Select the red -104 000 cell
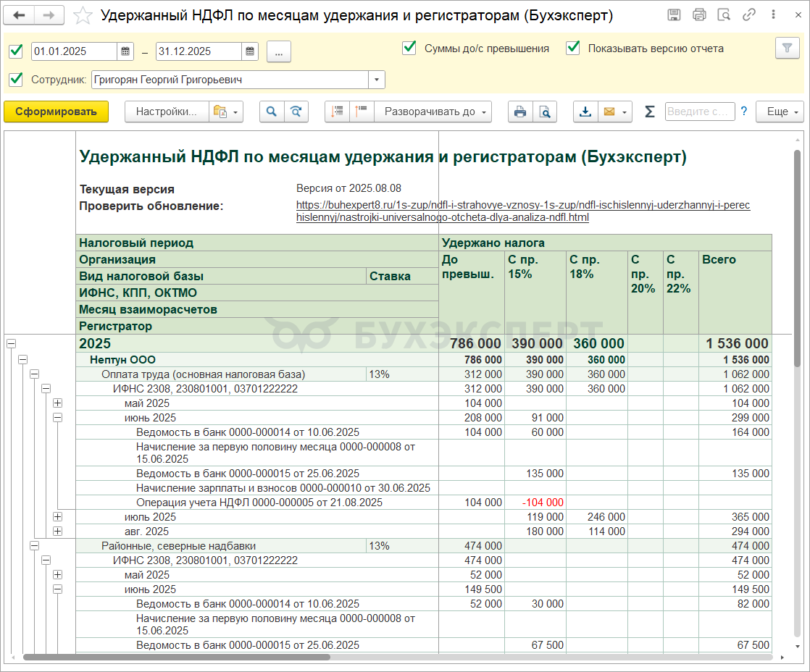The image size is (810, 672). 535,503
